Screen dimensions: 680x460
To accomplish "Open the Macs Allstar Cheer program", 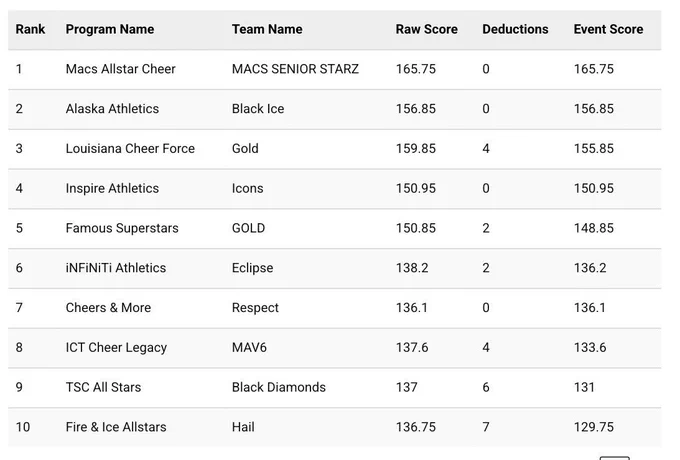I will pos(121,69).
